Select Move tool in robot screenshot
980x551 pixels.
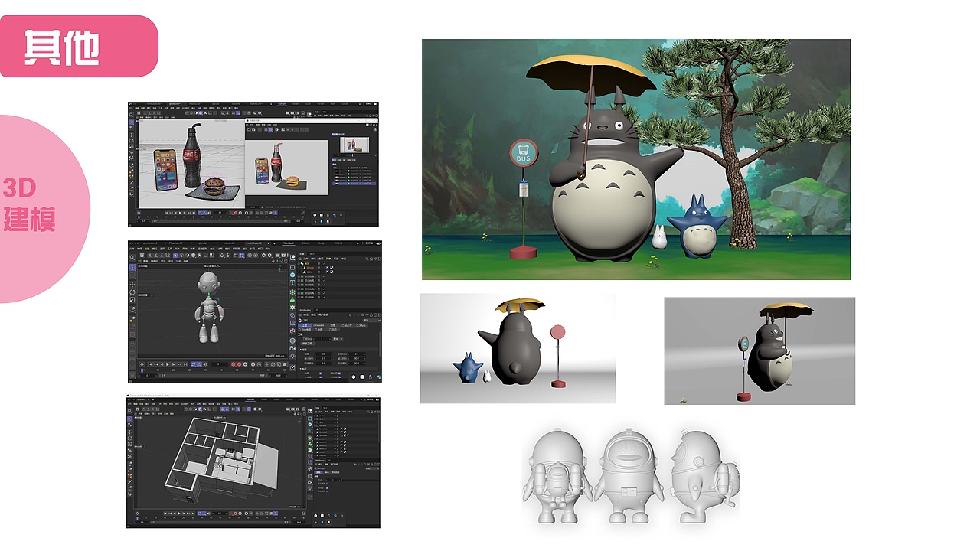(x=132, y=285)
